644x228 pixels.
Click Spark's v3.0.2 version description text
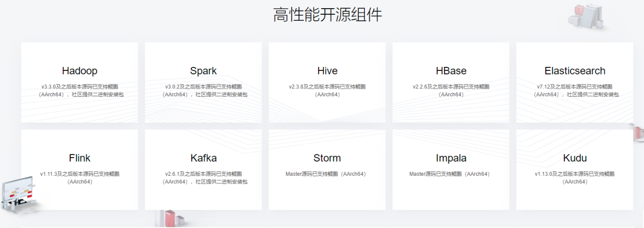point(204,91)
